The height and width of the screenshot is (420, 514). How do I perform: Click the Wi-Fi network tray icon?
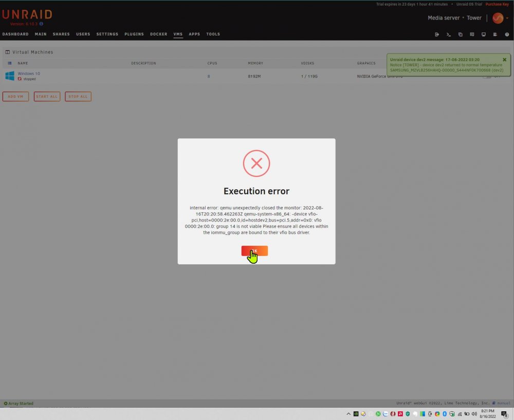pos(460,414)
